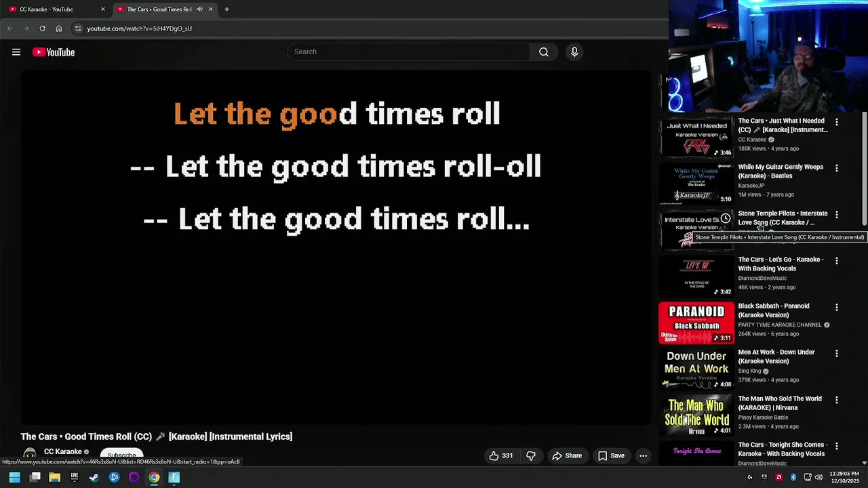
Task: Share the video
Action: pos(567,456)
